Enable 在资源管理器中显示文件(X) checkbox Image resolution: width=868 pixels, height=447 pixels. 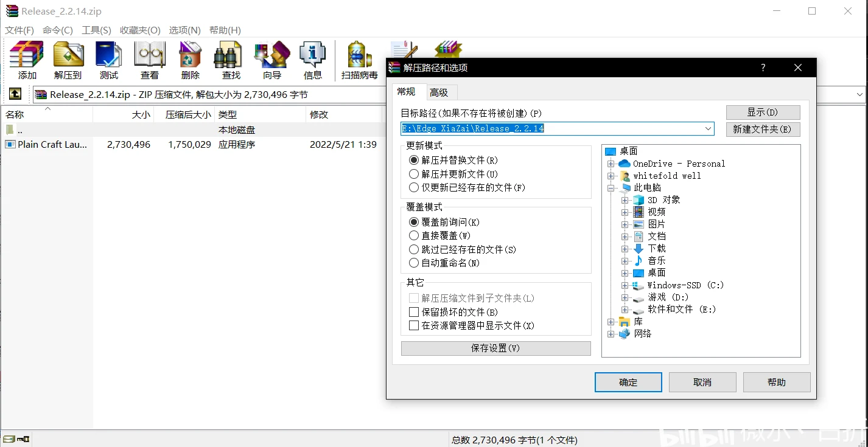(414, 325)
